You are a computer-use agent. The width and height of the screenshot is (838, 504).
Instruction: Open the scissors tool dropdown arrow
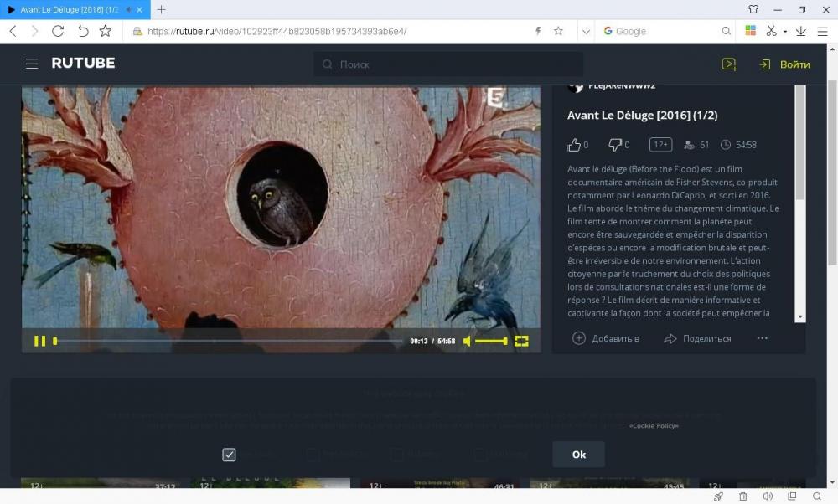(785, 32)
